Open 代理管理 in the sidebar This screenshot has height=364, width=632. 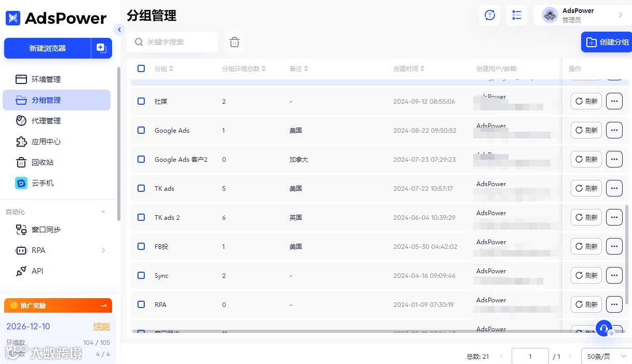pyautogui.click(x=57, y=121)
